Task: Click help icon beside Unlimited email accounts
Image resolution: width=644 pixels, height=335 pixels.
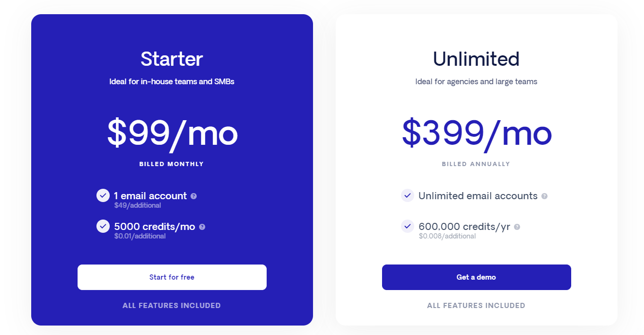Action: point(544,196)
